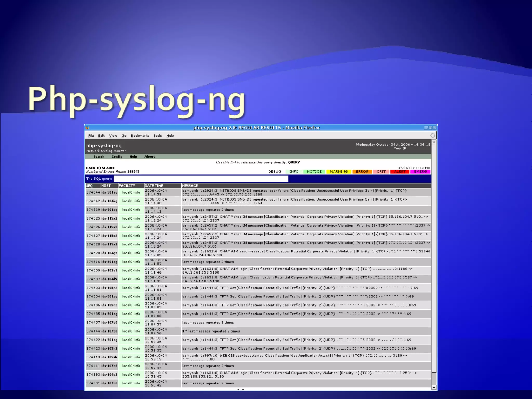Click BACK TO SEARCH link
Image resolution: width=532 pixels, height=399 pixels.
point(101,168)
